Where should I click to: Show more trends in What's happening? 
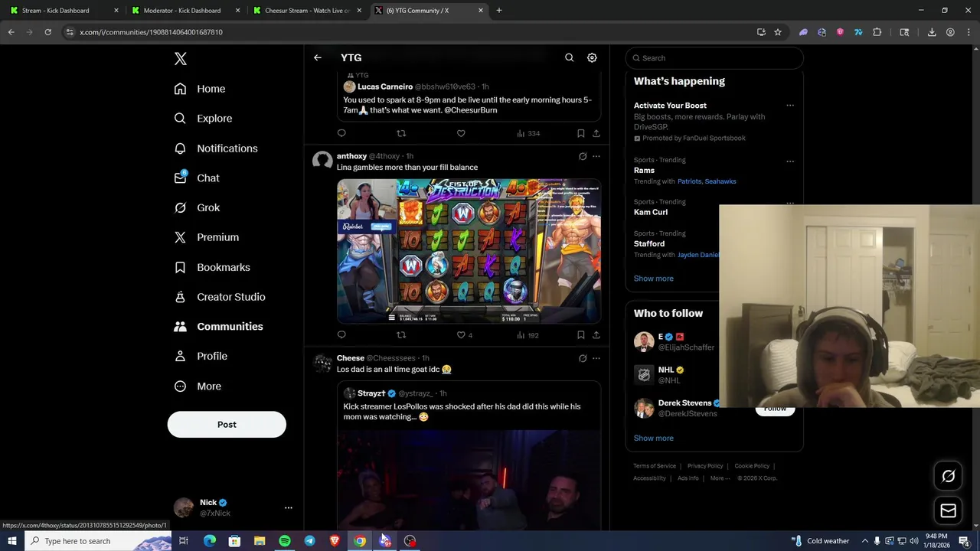tap(654, 279)
